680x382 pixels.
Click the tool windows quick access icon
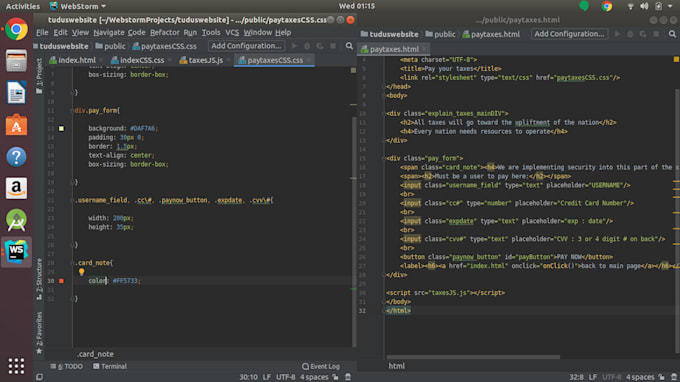pos(39,377)
